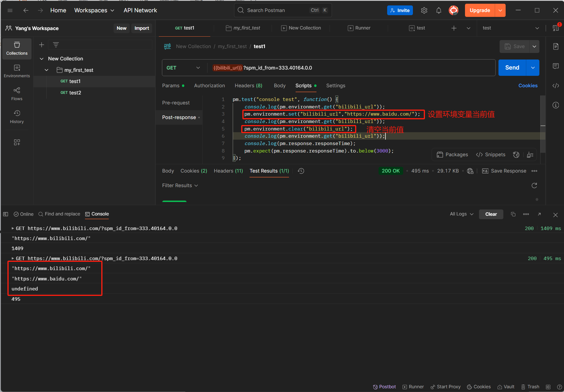Screen dimensions: 564x392
Task: Click in the Search Postman field
Action: coord(283,10)
